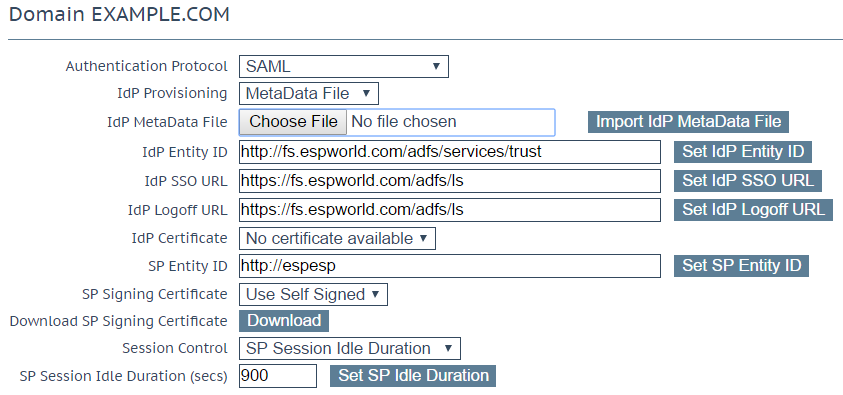Click the Choose File button

click(x=293, y=122)
